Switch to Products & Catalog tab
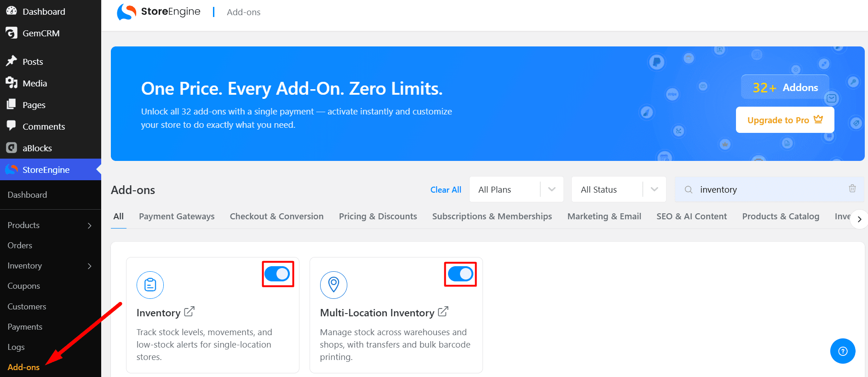Viewport: 868px width, 377px height. click(x=781, y=217)
